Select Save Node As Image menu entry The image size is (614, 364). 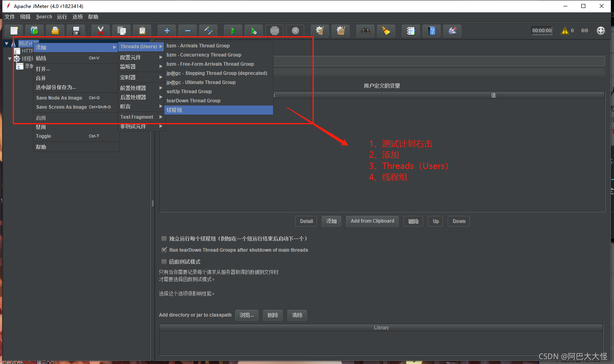click(76, 98)
